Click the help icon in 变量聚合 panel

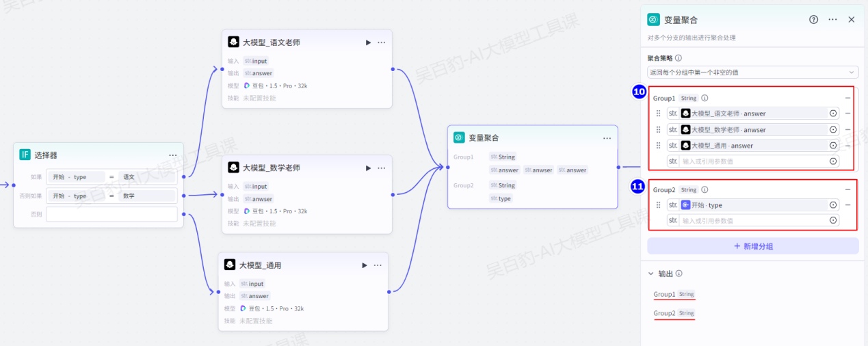point(813,20)
